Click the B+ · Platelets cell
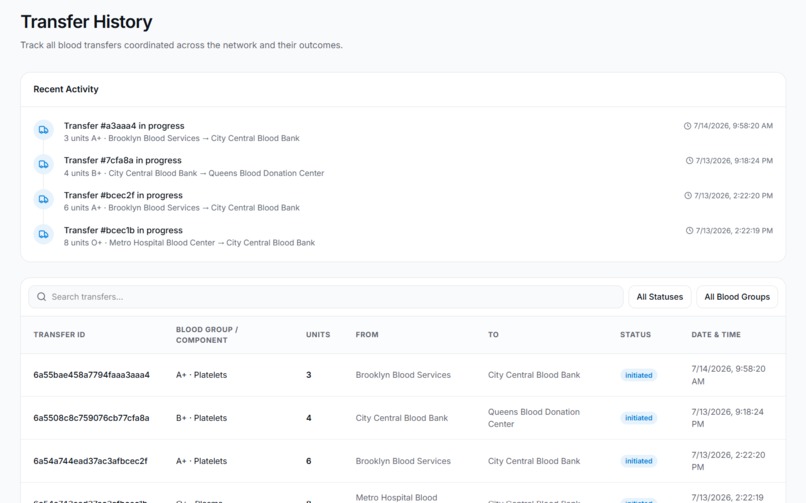This screenshot has height=503, width=806. (202, 418)
